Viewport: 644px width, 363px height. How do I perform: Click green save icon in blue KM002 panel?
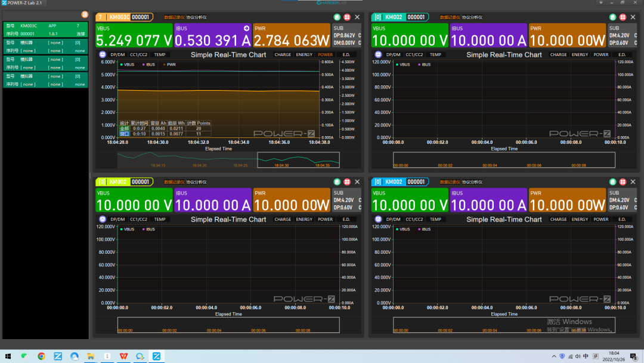612,181
